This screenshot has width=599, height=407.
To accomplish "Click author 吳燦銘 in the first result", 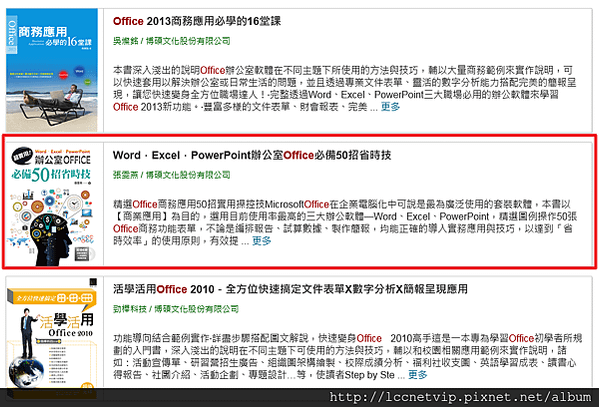I will coord(125,41).
